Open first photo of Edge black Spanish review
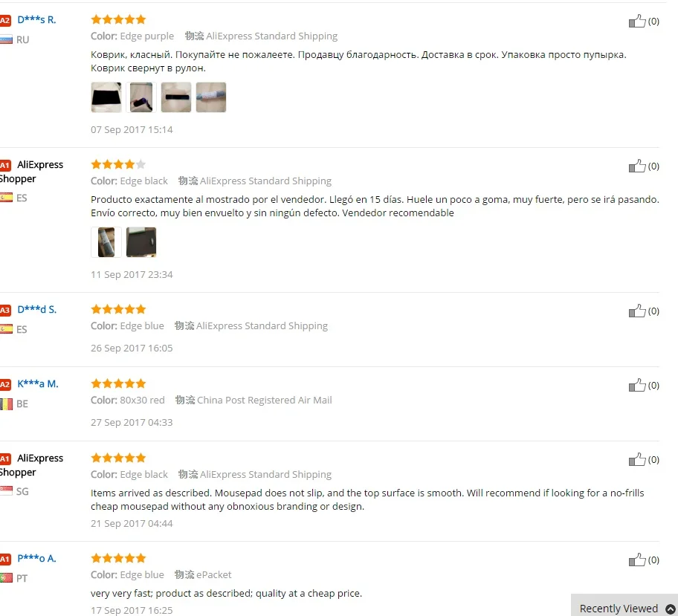678x616 pixels. [106, 242]
